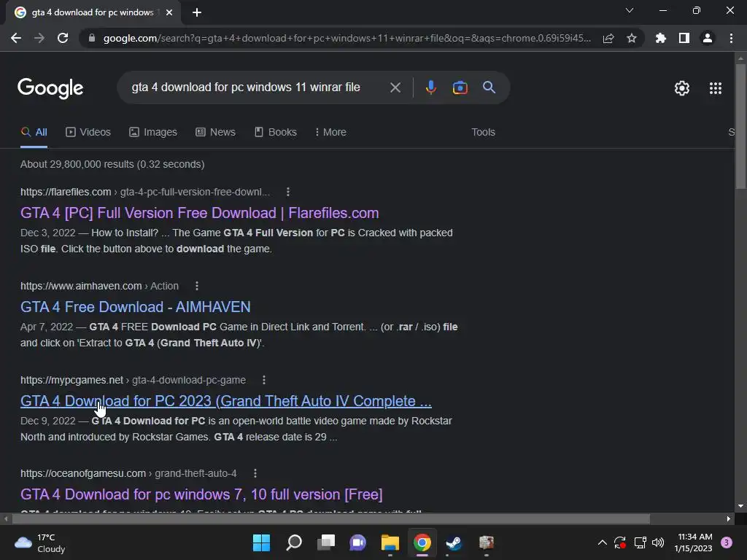Toggle Chrome side panel
This screenshot has width=747, height=560.
(x=684, y=38)
